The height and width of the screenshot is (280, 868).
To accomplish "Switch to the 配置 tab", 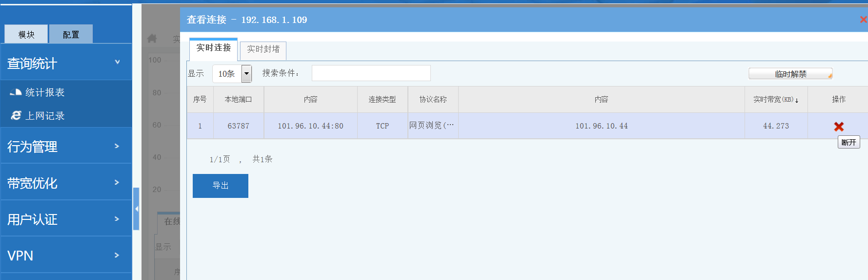I will click(x=71, y=34).
